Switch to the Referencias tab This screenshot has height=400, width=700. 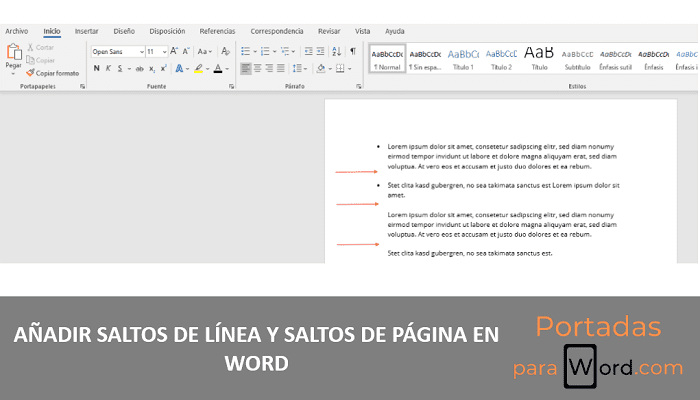pyautogui.click(x=217, y=31)
